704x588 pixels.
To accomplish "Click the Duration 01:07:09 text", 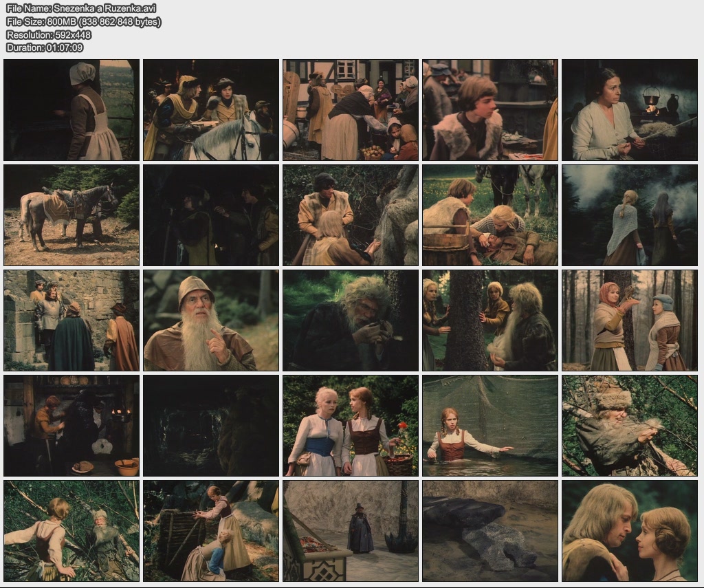I will coord(45,48).
